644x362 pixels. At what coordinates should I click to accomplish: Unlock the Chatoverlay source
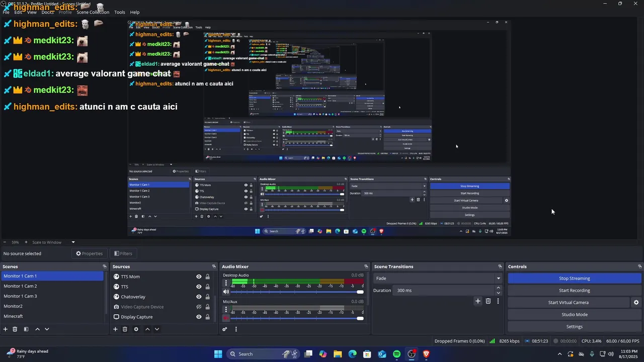click(207, 297)
